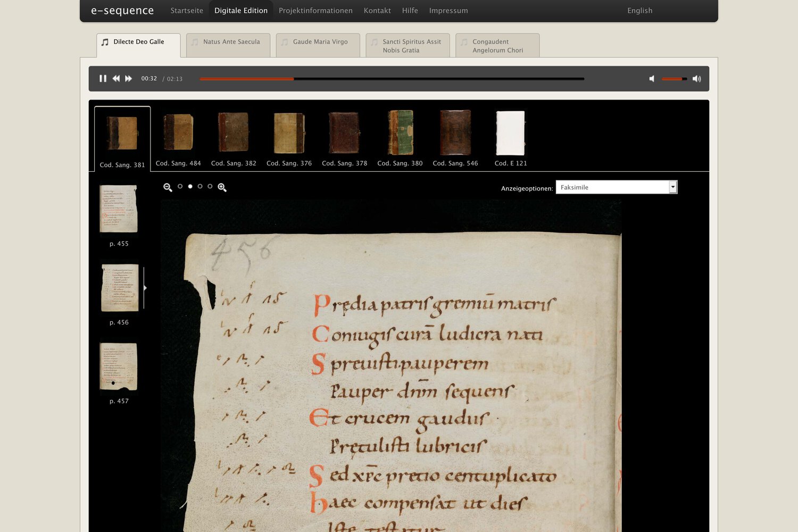Click the music note icon on Sancti Spiritus tab
This screenshot has width=798, height=532.
(x=375, y=42)
